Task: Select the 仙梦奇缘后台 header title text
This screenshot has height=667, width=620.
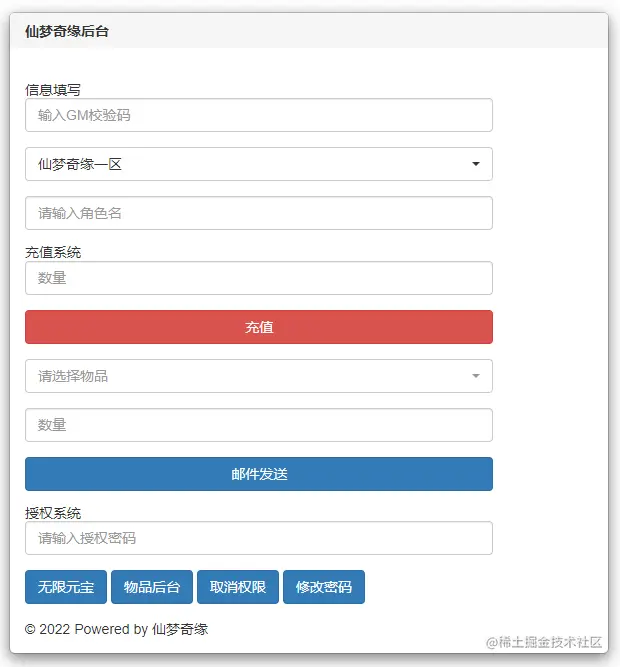Action: pyautogui.click(x=67, y=31)
